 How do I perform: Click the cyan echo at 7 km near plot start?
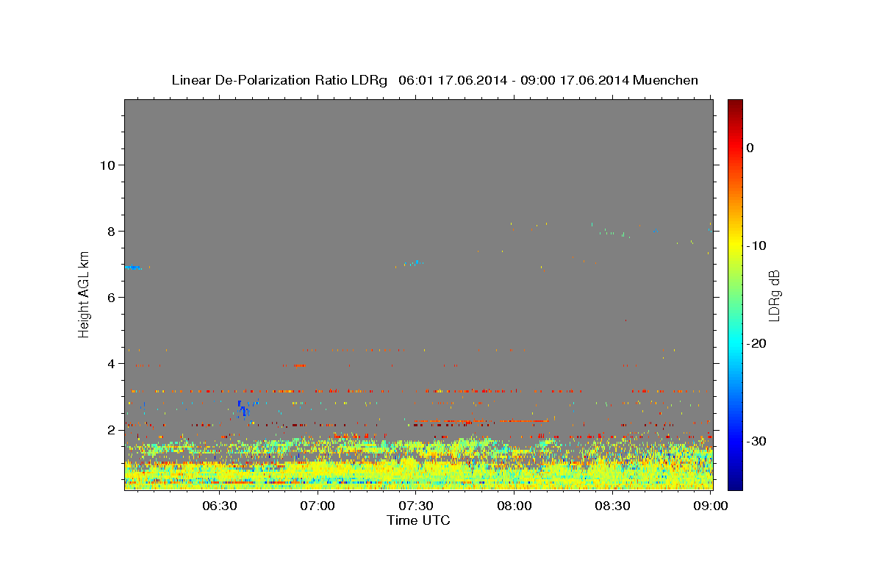point(134,268)
